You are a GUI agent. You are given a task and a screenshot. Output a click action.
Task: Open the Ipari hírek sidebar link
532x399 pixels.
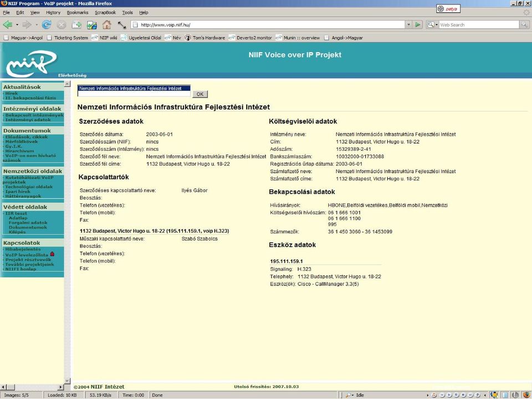[x=18, y=191]
